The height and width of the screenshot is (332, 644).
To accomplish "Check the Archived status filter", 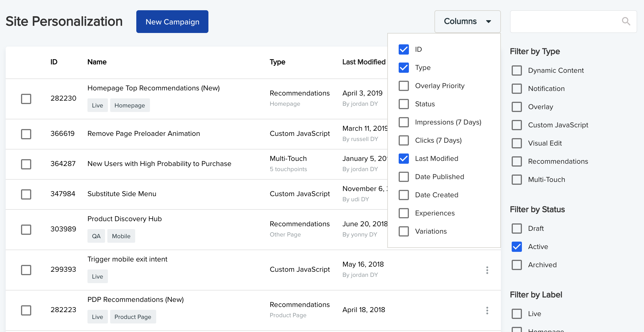I will [517, 265].
